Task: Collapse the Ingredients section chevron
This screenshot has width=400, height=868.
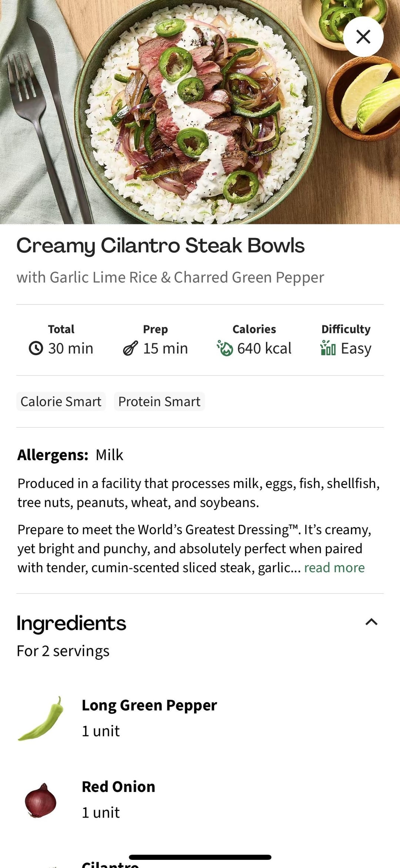Action: (371, 622)
